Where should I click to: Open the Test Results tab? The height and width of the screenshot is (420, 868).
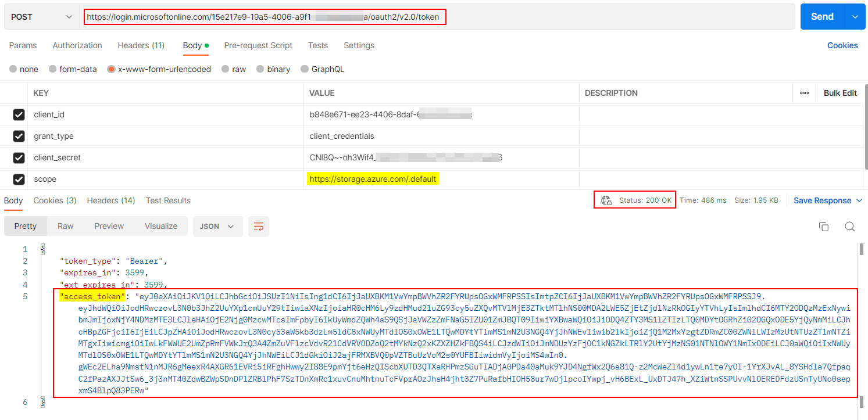coord(168,200)
